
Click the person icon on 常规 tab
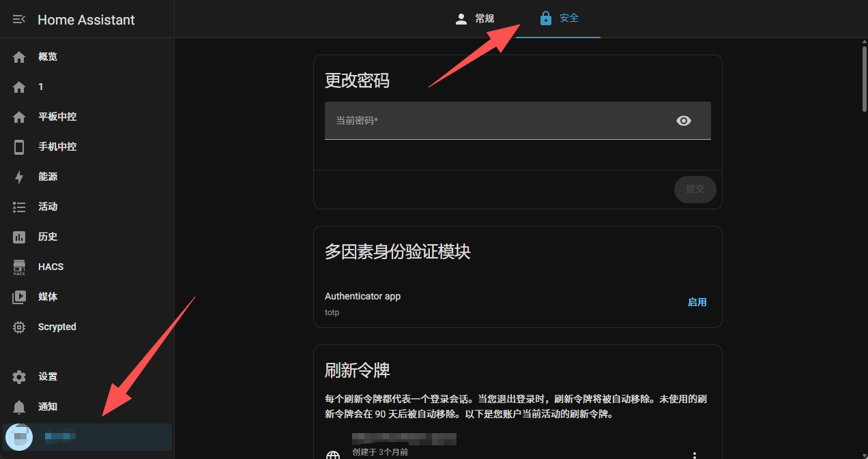(x=461, y=19)
